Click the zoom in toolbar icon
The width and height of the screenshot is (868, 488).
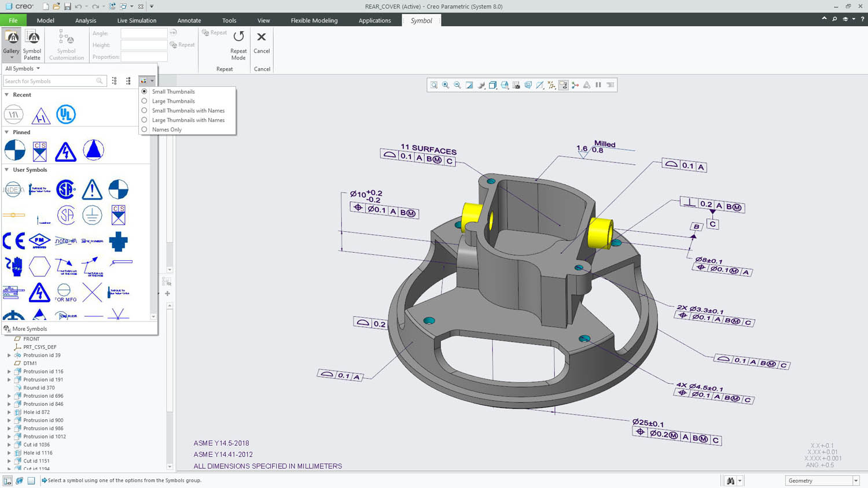[446, 85]
